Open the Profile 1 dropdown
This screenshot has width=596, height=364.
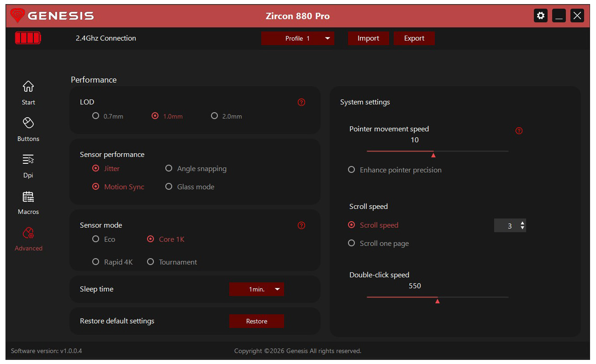298,38
